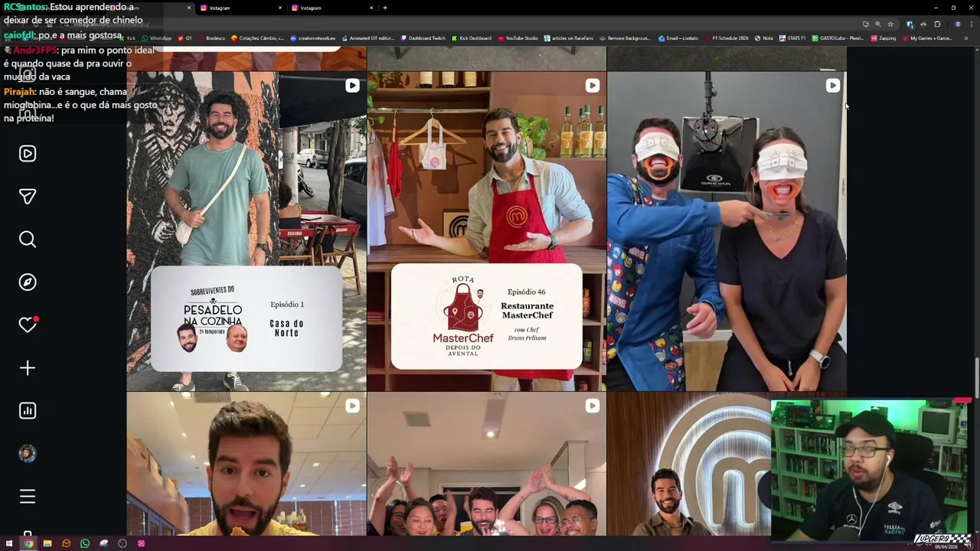
Task: Open the More hamburger menu in the sidebar
Action: [28, 497]
